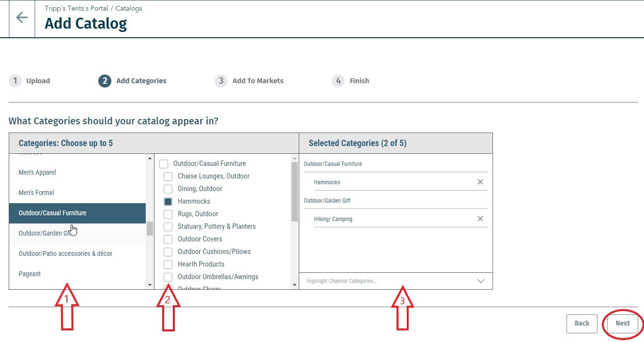Uncheck the Hammocks checkbox

(168, 201)
